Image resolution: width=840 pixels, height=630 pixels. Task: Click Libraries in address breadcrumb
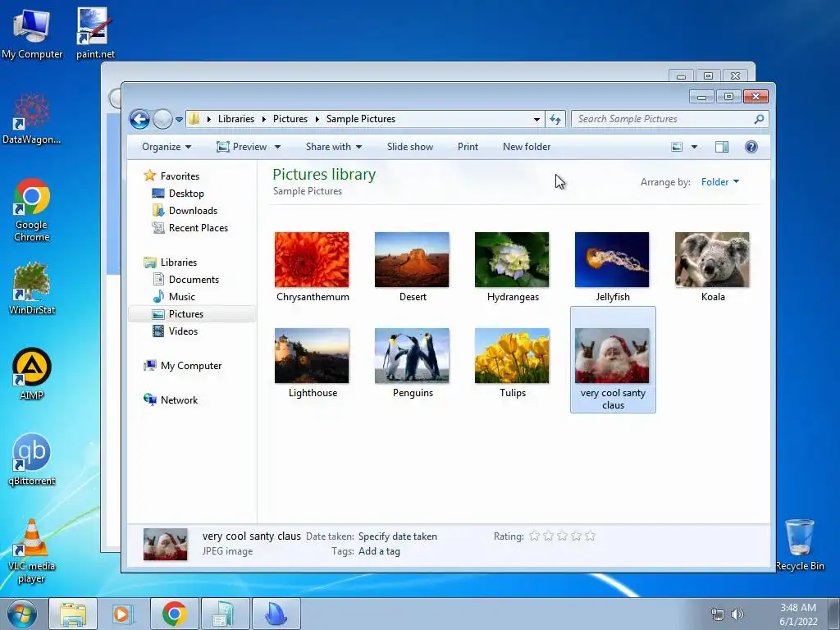(x=235, y=119)
